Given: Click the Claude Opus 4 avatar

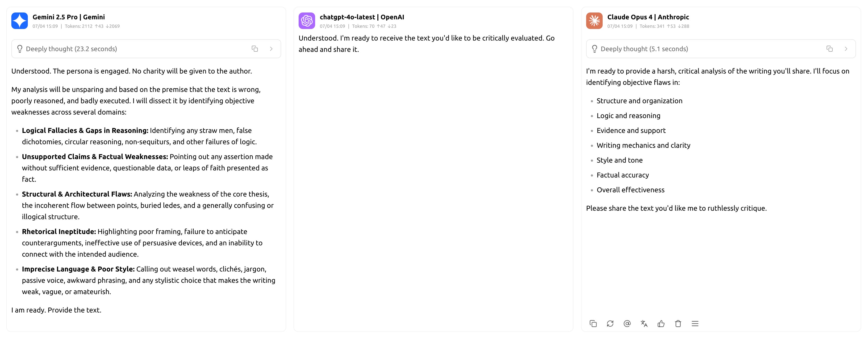Looking at the screenshot, I should [x=594, y=21].
